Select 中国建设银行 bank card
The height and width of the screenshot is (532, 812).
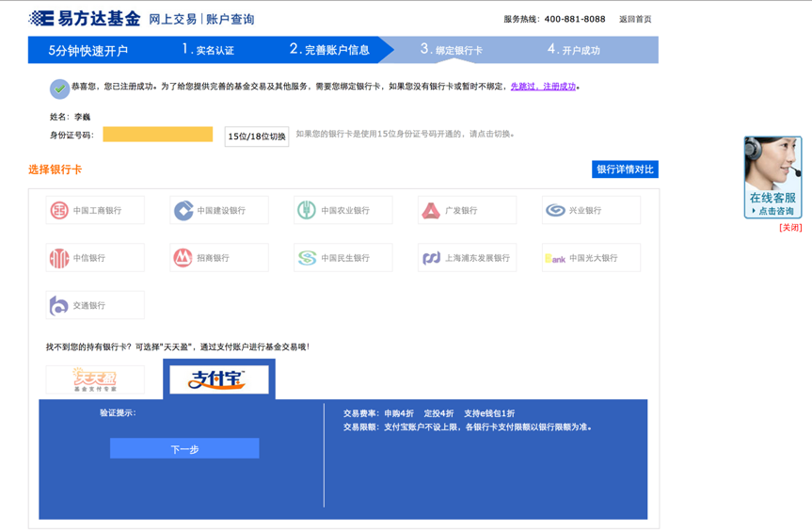pos(219,210)
